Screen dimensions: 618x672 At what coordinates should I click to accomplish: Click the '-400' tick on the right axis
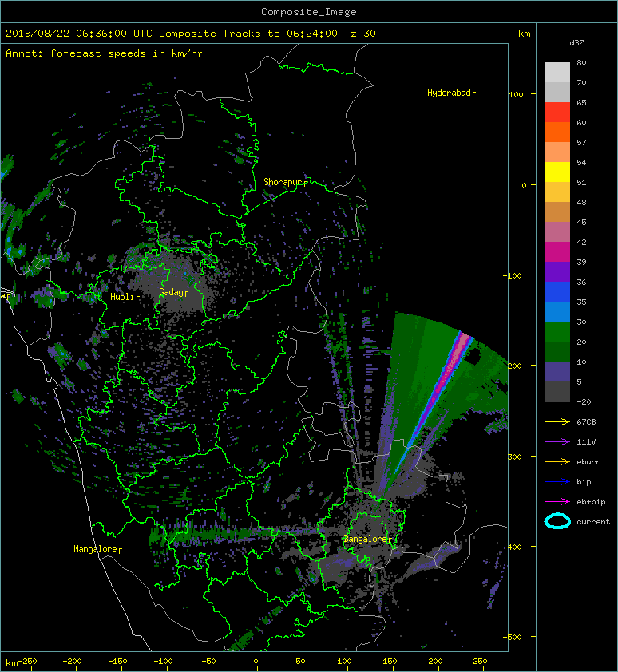point(512,547)
